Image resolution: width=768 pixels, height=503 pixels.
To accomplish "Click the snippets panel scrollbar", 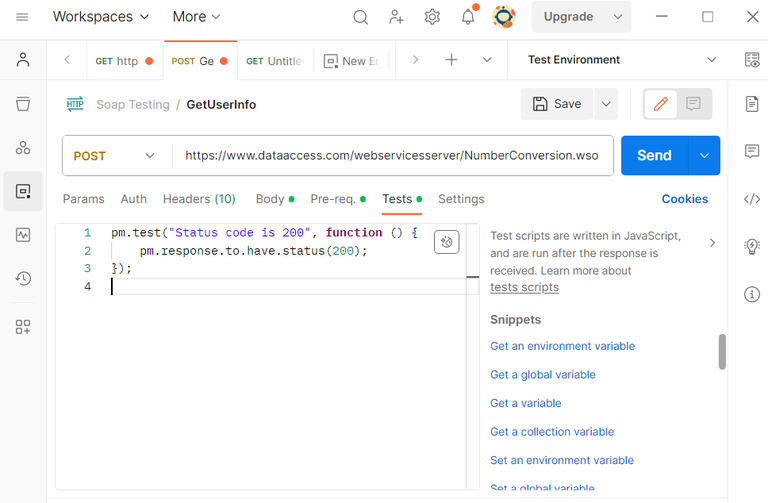I will pos(722,352).
